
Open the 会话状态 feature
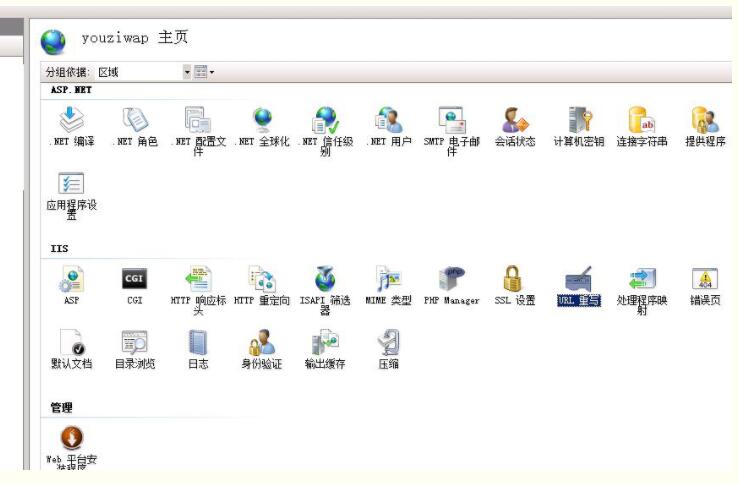(x=515, y=126)
